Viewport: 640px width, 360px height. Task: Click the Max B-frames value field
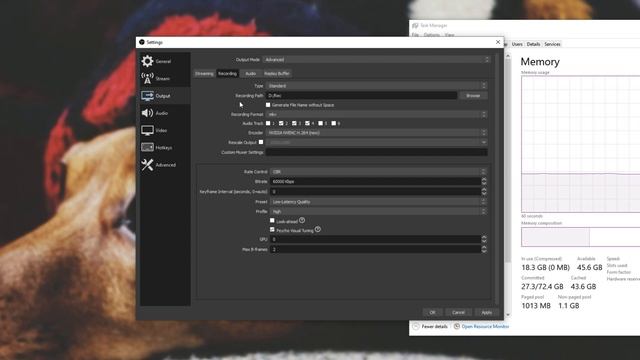(376, 249)
